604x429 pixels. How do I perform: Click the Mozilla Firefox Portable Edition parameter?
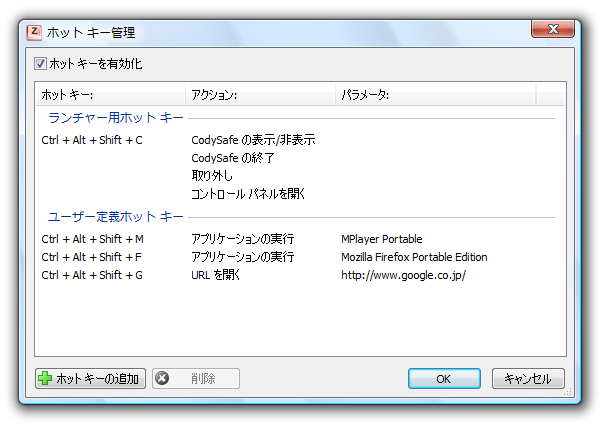[x=414, y=257]
